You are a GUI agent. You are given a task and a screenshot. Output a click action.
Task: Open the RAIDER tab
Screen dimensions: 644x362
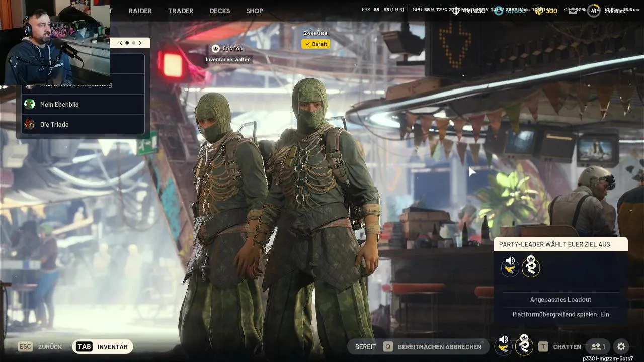(x=140, y=11)
